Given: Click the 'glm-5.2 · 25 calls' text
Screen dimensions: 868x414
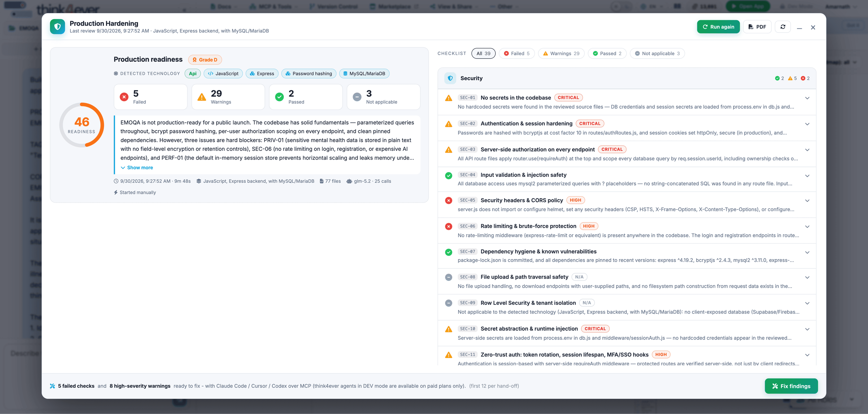Looking at the screenshot, I should (372, 181).
